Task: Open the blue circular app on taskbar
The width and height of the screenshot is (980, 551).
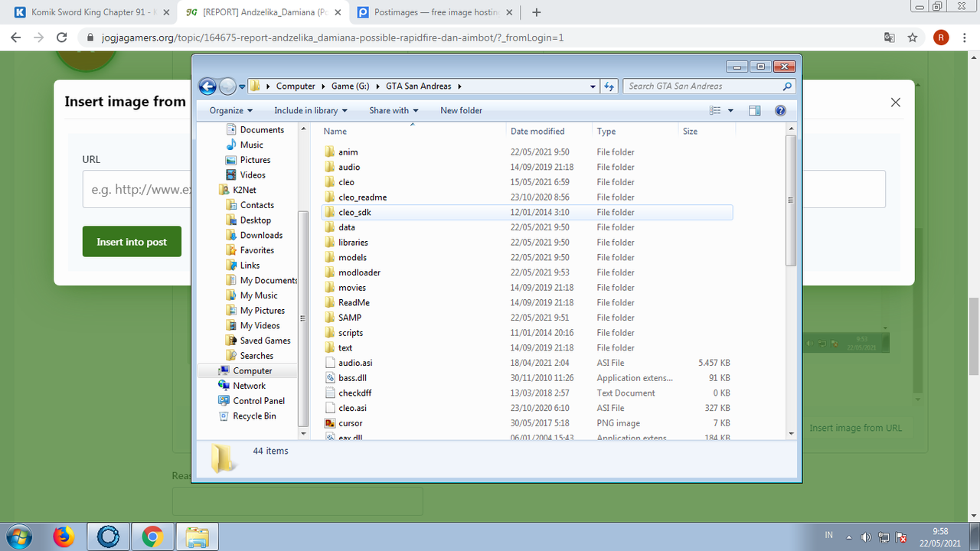Action: (x=108, y=537)
